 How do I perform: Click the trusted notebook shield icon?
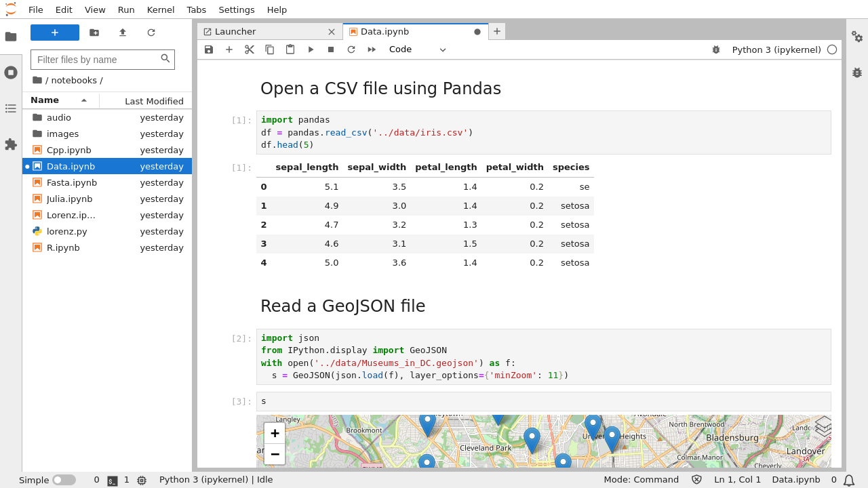point(696,480)
